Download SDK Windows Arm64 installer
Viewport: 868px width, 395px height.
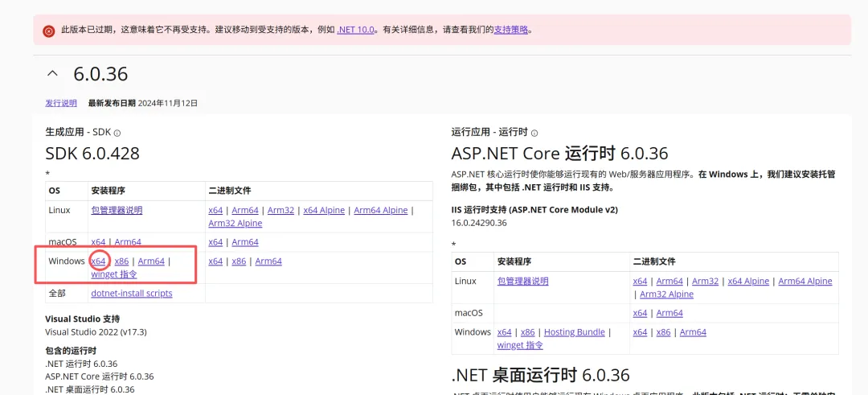tap(151, 261)
